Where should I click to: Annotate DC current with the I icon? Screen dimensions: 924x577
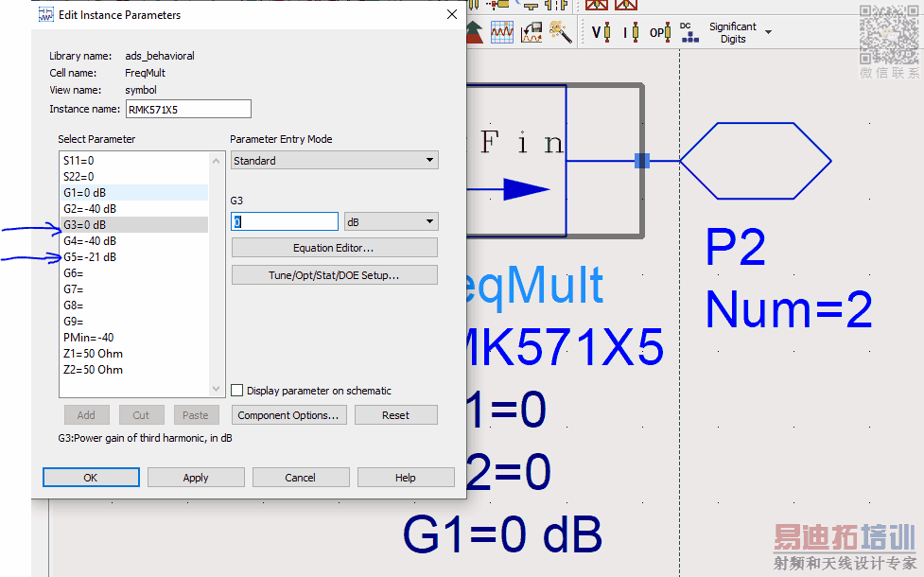pos(631,32)
